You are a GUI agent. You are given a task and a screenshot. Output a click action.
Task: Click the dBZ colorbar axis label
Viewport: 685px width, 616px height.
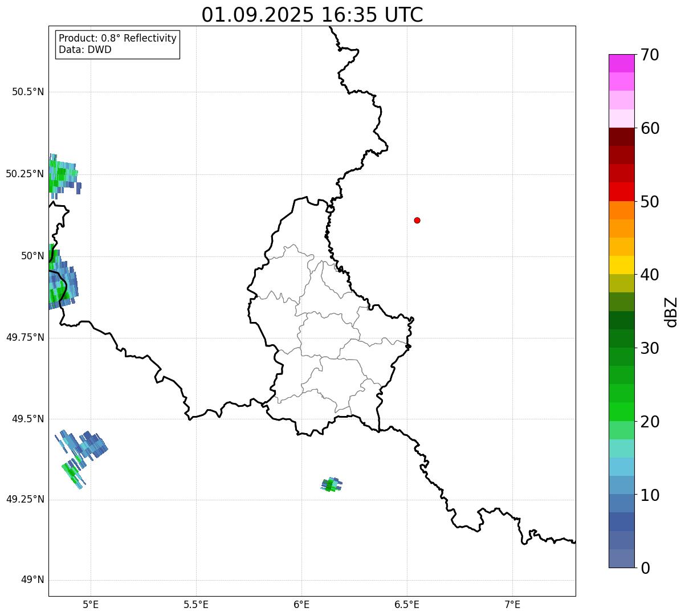click(x=671, y=312)
